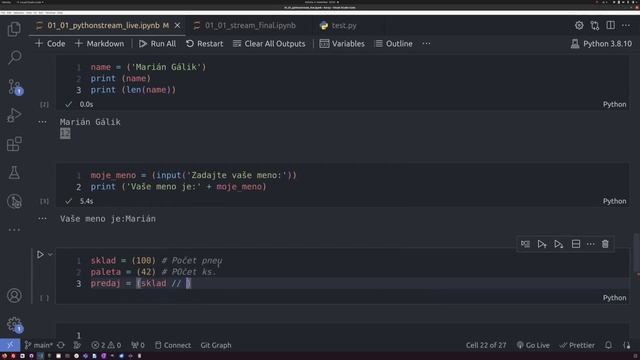Open notebook settings gear in editor title

pos(579,25)
